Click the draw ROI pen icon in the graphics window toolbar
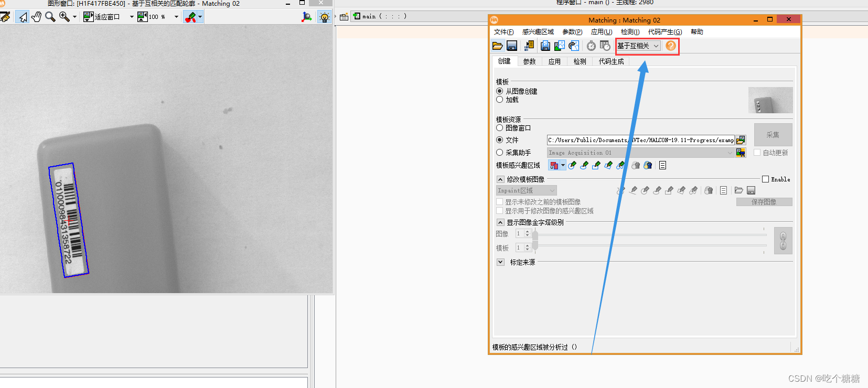This screenshot has height=388, width=868. (x=190, y=17)
